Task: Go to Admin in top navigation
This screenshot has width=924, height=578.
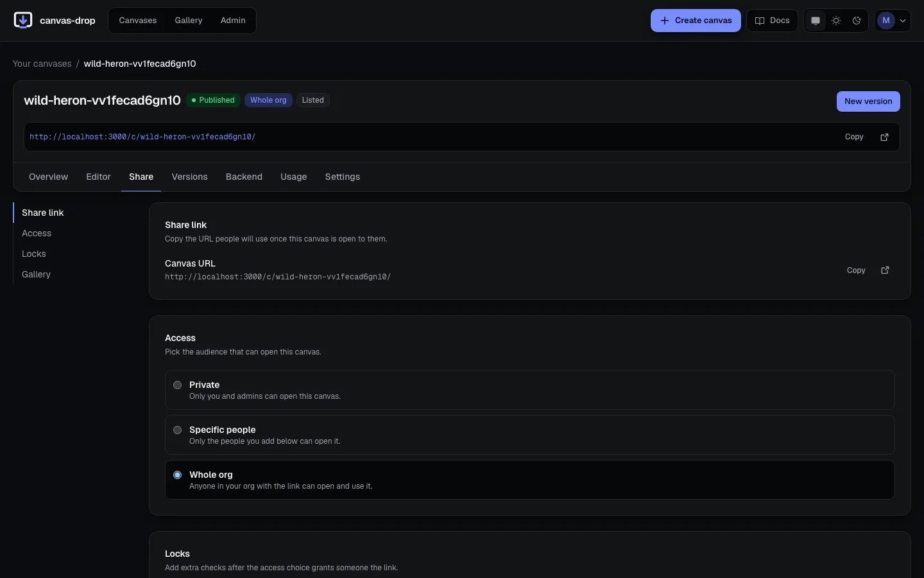Action: click(233, 21)
